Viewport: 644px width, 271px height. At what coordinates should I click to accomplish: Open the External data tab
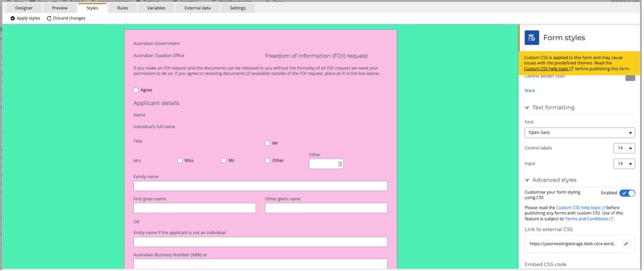point(198,8)
